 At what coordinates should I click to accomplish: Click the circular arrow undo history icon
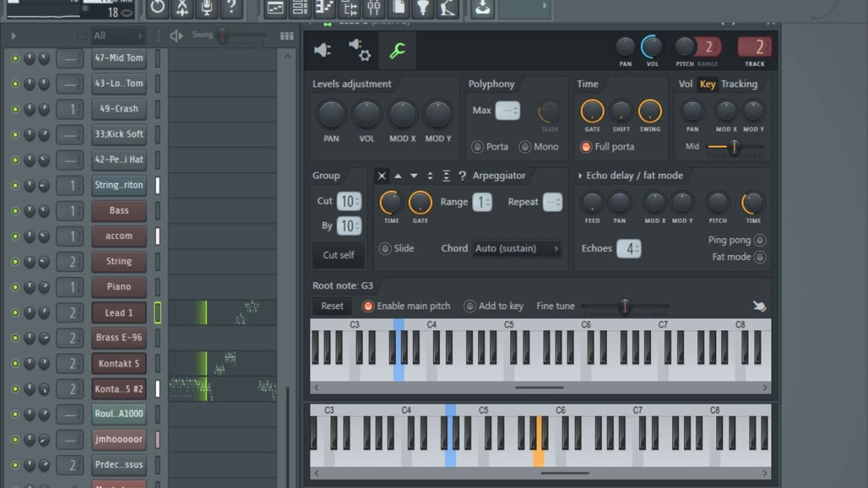tap(157, 8)
